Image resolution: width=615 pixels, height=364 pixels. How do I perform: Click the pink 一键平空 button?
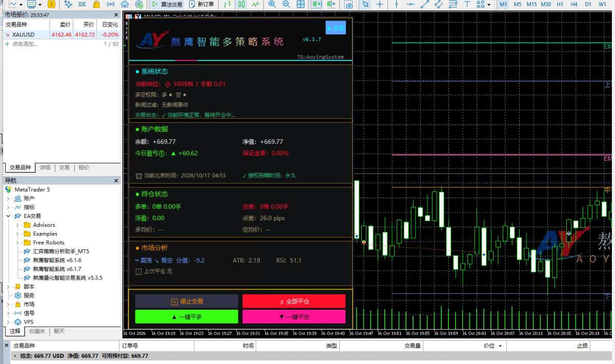pyautogui.click(x=294, y=317)
